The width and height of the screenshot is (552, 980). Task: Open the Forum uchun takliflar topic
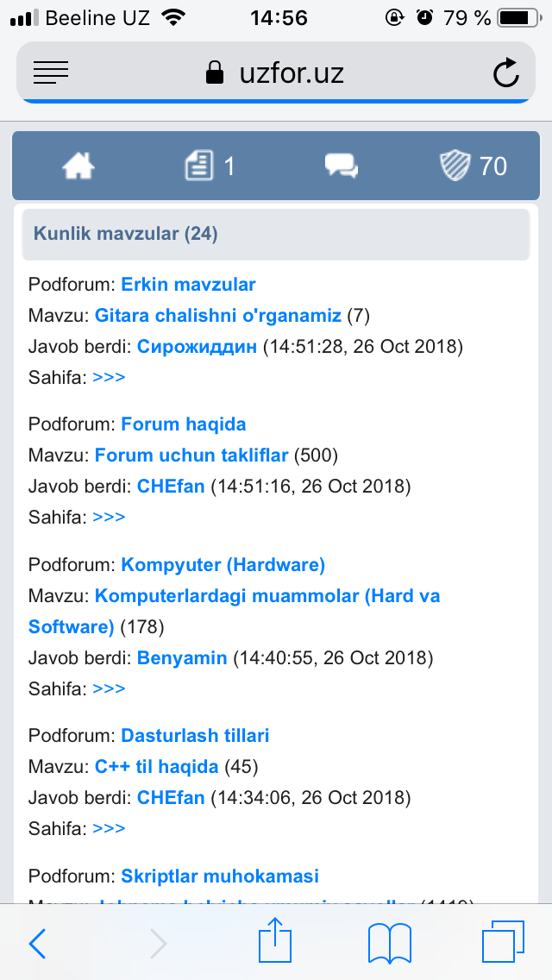click(192, 455)
